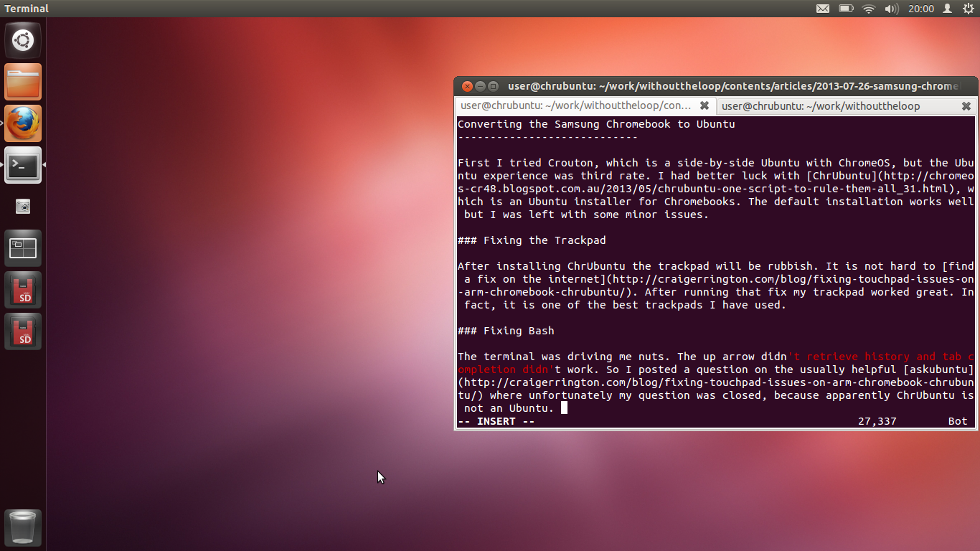This screenshot has width=980, height=551.
Task: Open the Files folder launcher icon
Action: pyautogui.click(x=23, y=82)
